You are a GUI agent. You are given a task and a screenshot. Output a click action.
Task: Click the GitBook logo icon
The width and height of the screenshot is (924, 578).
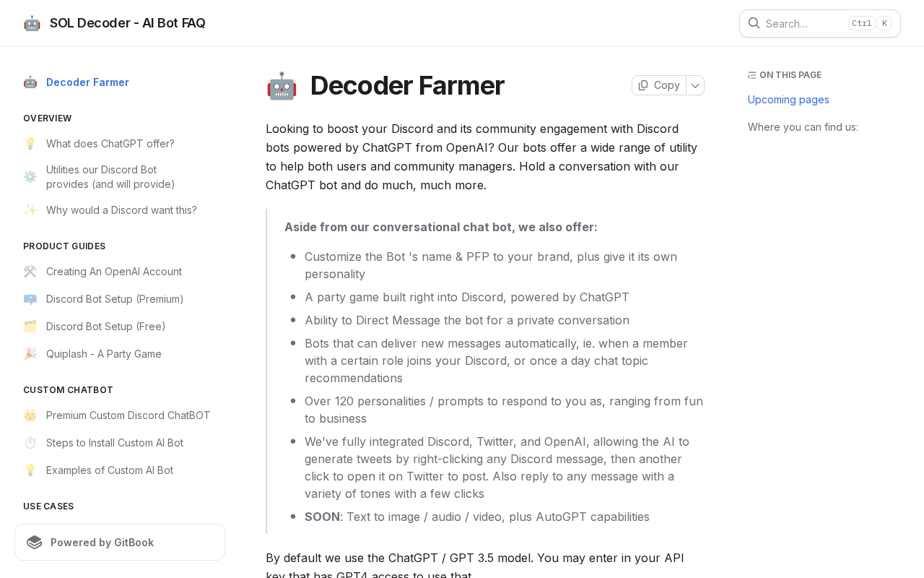[35, 543]
